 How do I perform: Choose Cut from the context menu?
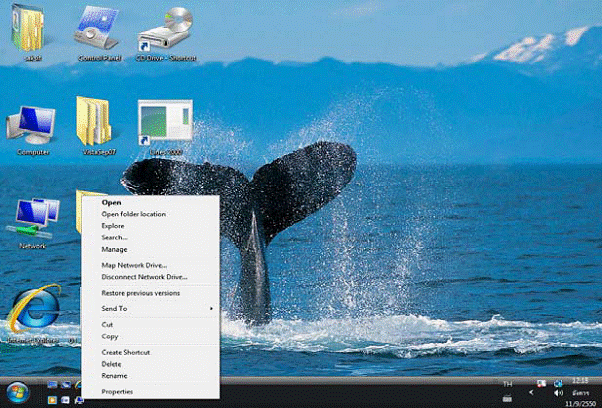[x=150, y=325]
